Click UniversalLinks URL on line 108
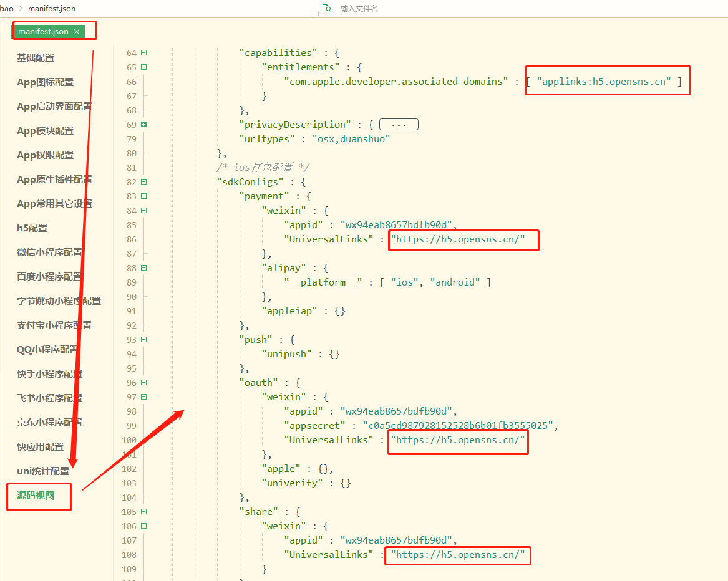This screenshot has width=728, height=581. coord(458,555)
